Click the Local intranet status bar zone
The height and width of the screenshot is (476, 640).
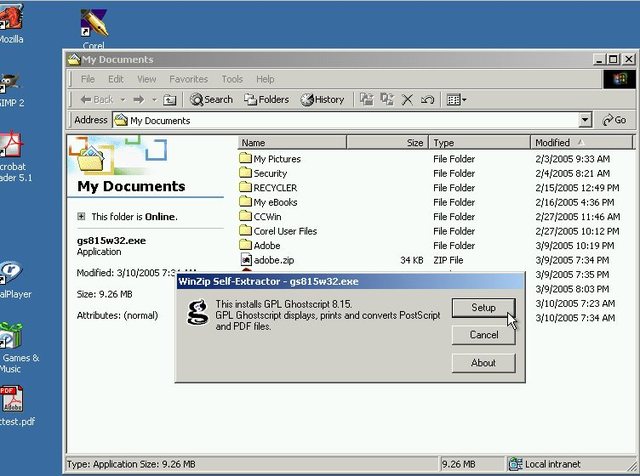coord(545,464)
